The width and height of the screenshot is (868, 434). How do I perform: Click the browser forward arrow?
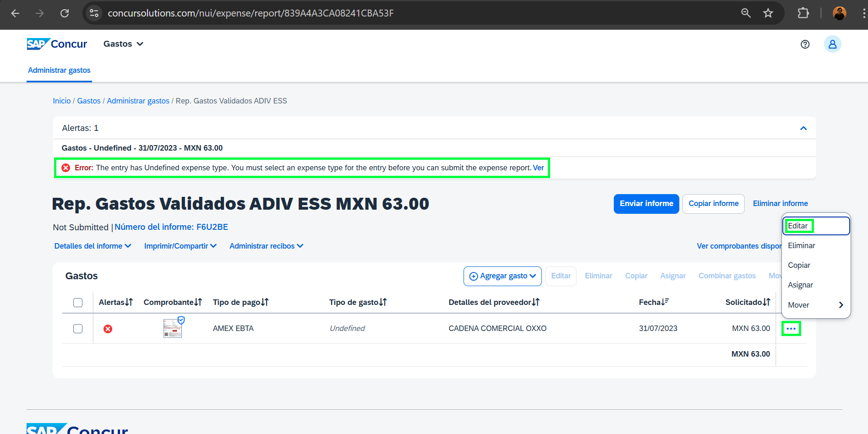[x=40, y=13]
